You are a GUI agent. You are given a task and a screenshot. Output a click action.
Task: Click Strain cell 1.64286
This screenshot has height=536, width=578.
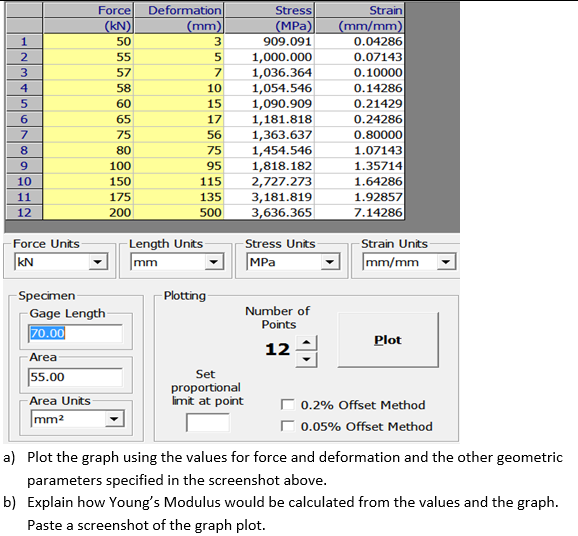click(x=360, y=181)
